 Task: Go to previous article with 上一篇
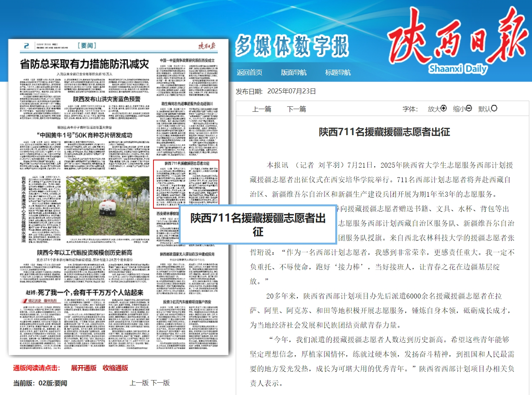262,109
